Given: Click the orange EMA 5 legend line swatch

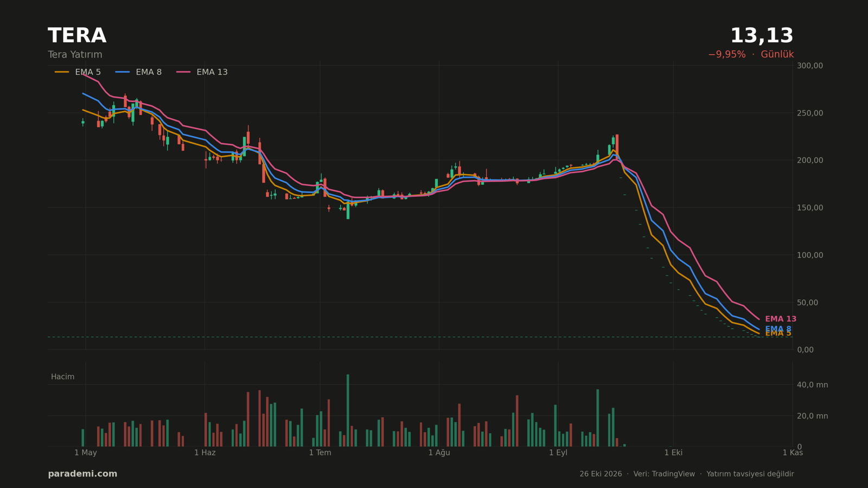Looking at the screenshot, I should coord(62,72).
